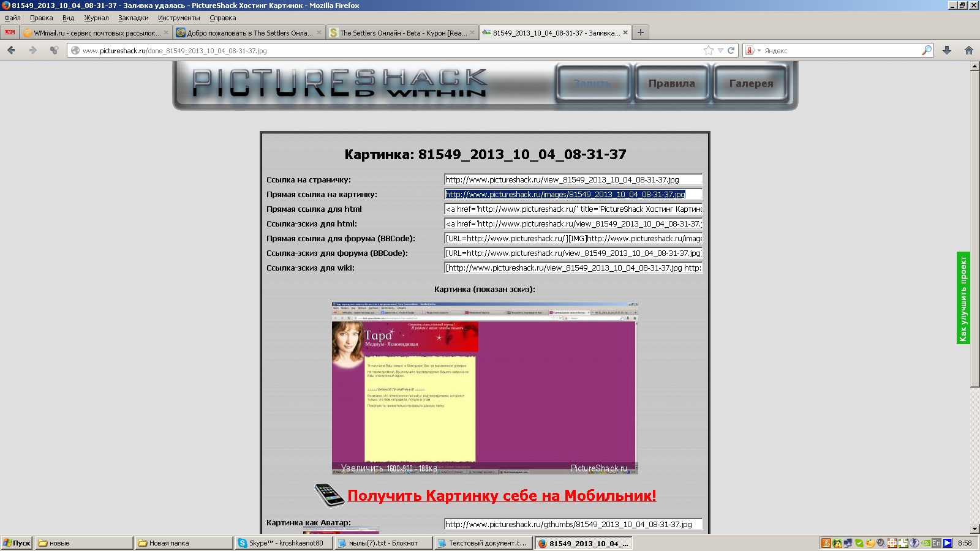Open the Новая папка taskbar button

click(184, 543)
